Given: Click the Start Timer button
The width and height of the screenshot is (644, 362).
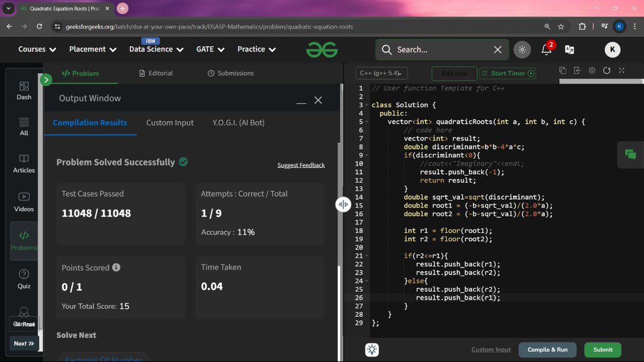Looking at the screenshot, I should coord(507,73).
